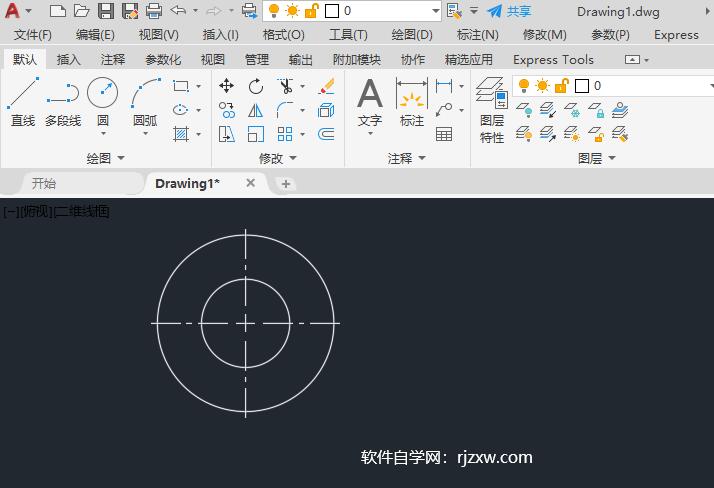This screenshot has width=714, height=488.
Task: Click the New drawing icon
Action: coord(58,10)
